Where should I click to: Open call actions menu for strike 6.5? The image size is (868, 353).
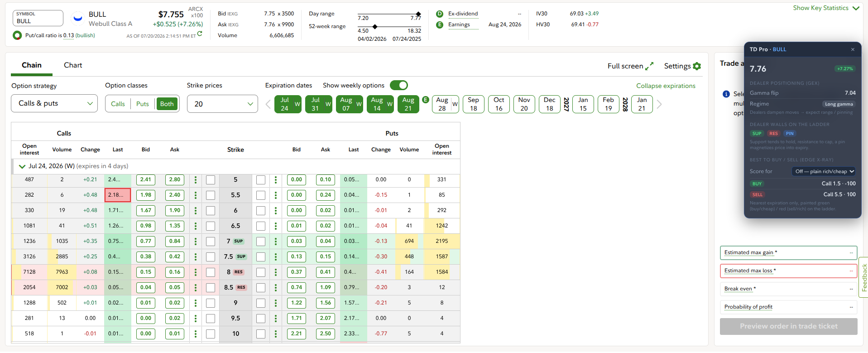point(196,226)
